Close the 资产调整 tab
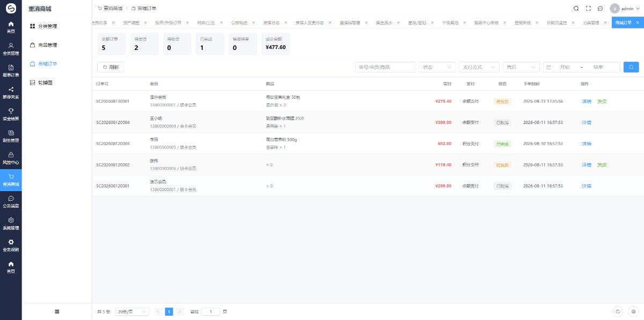This screenshot has height=320, width=644. [x=145, y=23]
